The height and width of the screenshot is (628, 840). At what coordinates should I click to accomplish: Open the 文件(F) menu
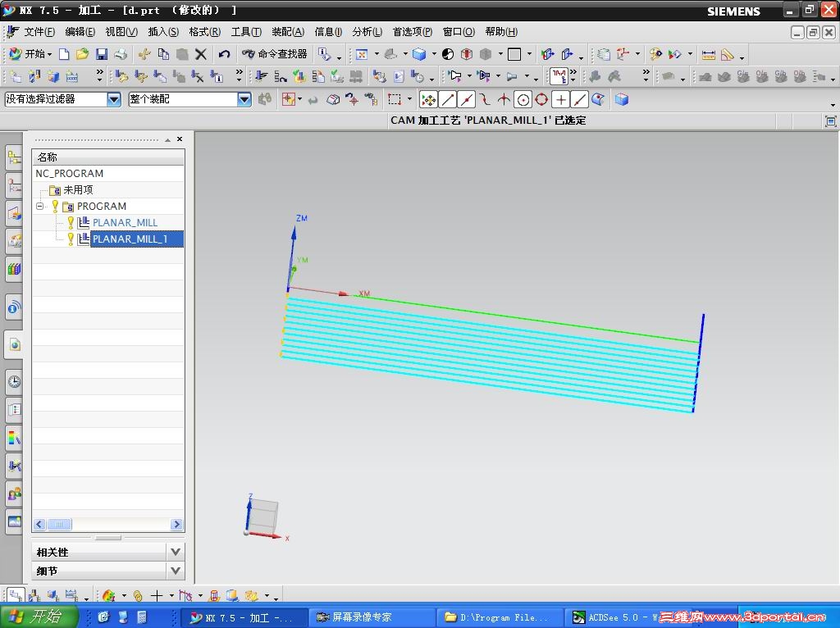click(x=39, y=32)
